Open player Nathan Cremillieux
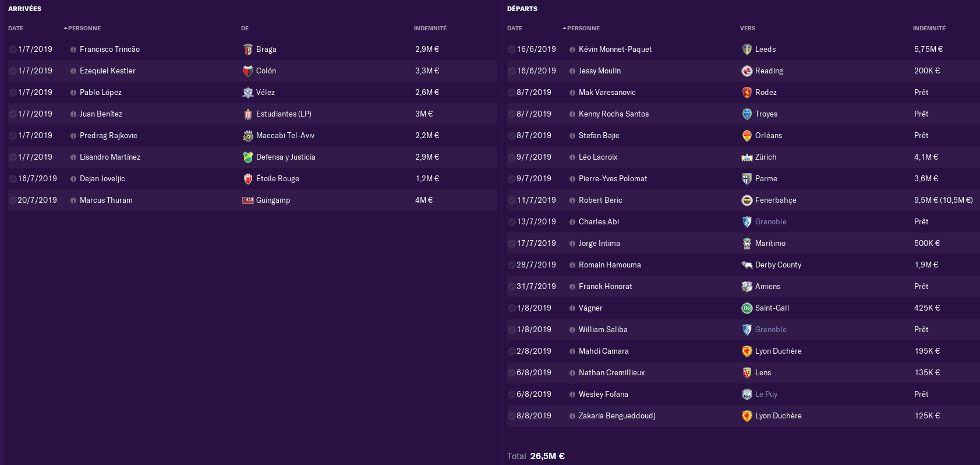 tap(611, 373)
